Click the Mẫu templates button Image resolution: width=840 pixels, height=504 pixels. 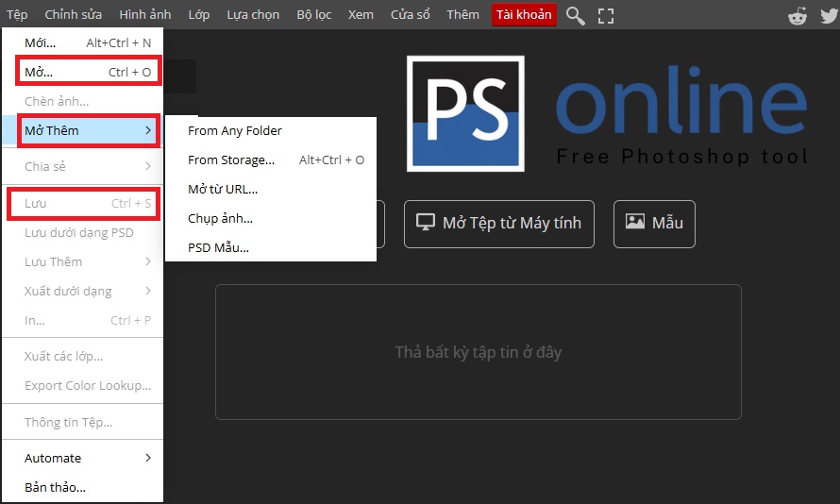(654, 224)
